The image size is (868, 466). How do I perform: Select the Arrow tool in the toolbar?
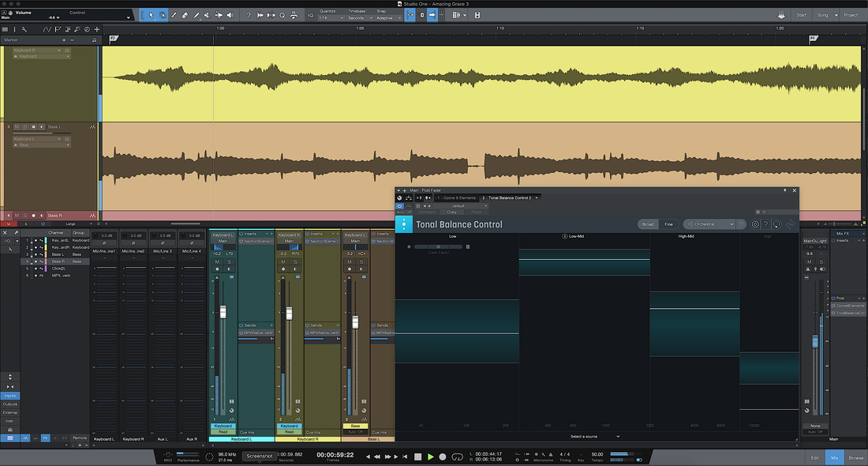(151, 15)
